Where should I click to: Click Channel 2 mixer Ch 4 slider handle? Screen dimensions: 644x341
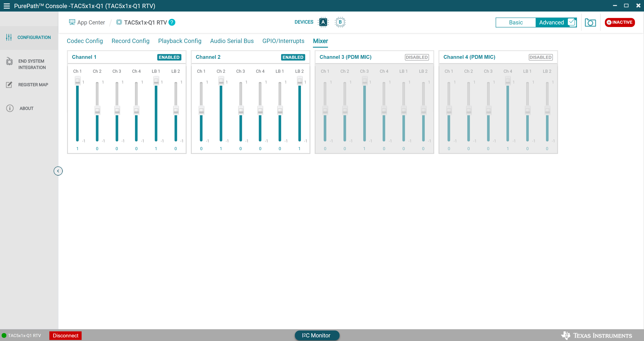click(260, 110)
